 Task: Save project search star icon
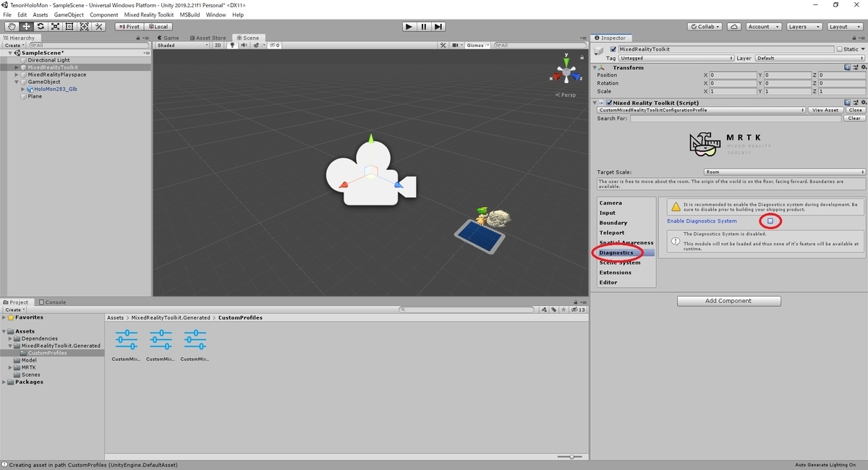(x=564, y=309)
